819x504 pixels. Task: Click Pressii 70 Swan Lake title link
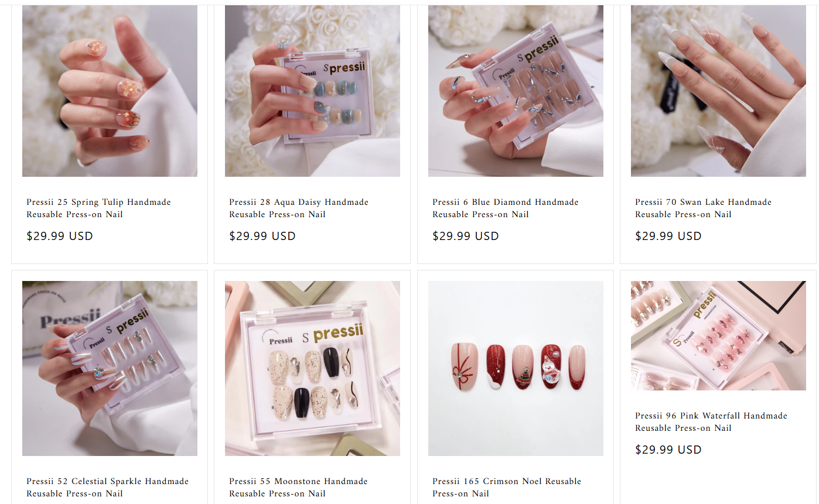(704, 208)
